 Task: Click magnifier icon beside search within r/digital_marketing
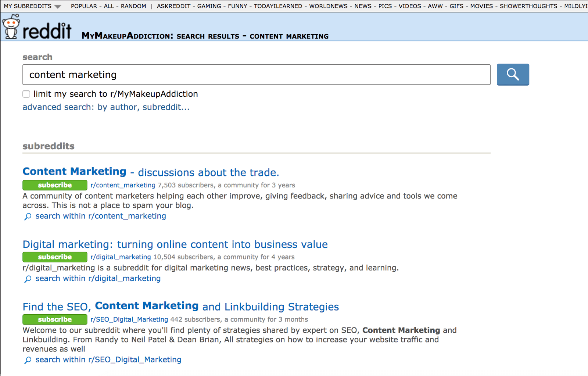click(x=28, y=279)
